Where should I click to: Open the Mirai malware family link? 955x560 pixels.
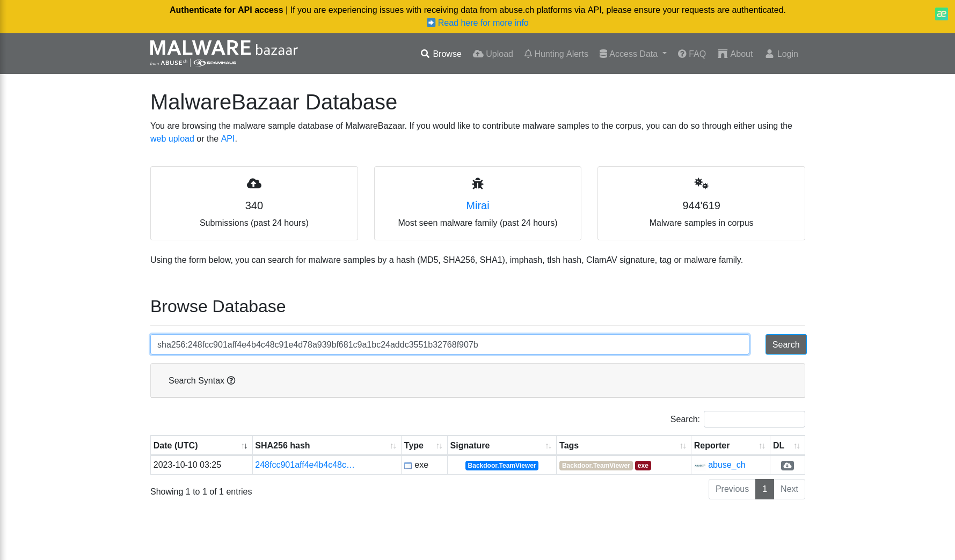pyautogui.click(x=478, y=205)
